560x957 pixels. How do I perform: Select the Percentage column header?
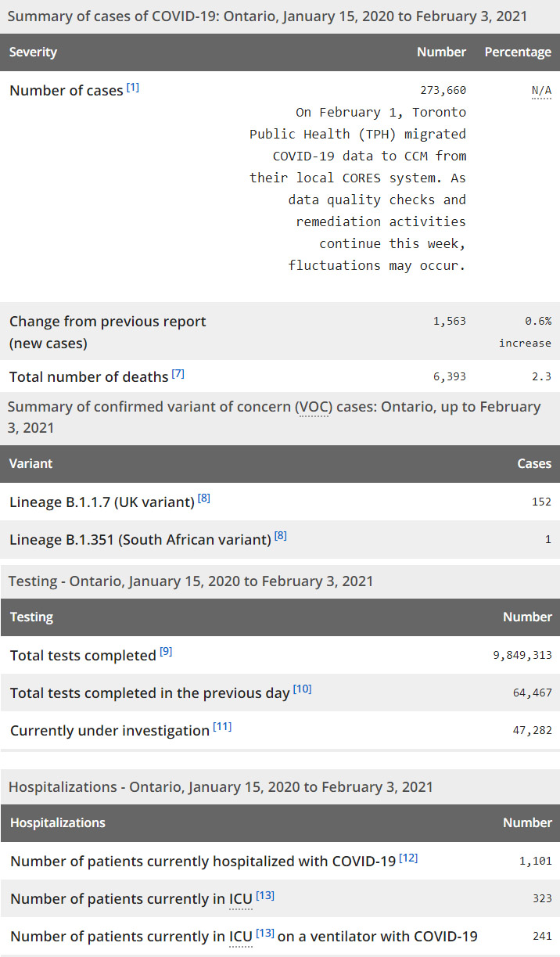(518, 52)
